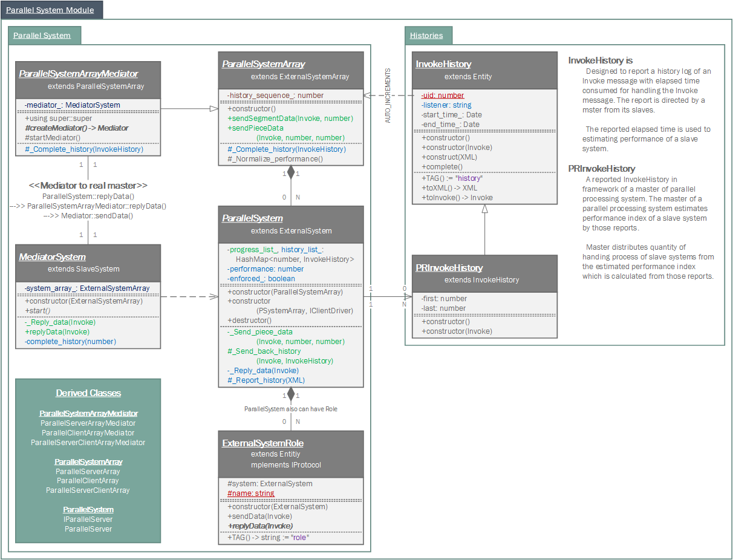Click the ExternalSystemRole class title
Viewport: 733px width, 560px height.
(x=263, y=443)
